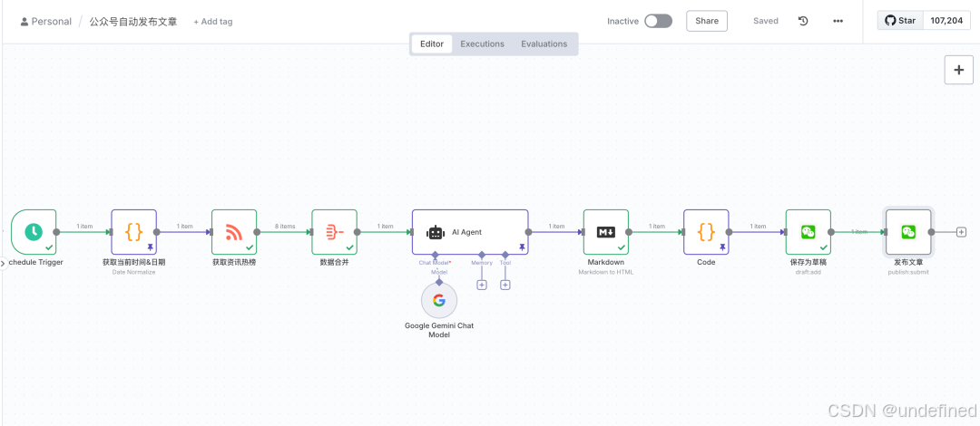Open the 获取资讯热榜 RSS node
This screenshot has height=426, width=980.
click(x=234, y=232)
